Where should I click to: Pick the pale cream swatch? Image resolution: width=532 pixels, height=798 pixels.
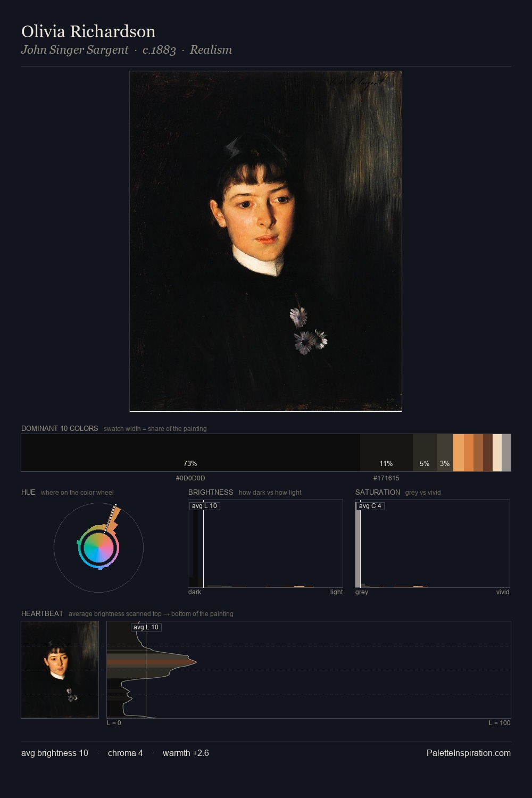click(x=497, y=453)
